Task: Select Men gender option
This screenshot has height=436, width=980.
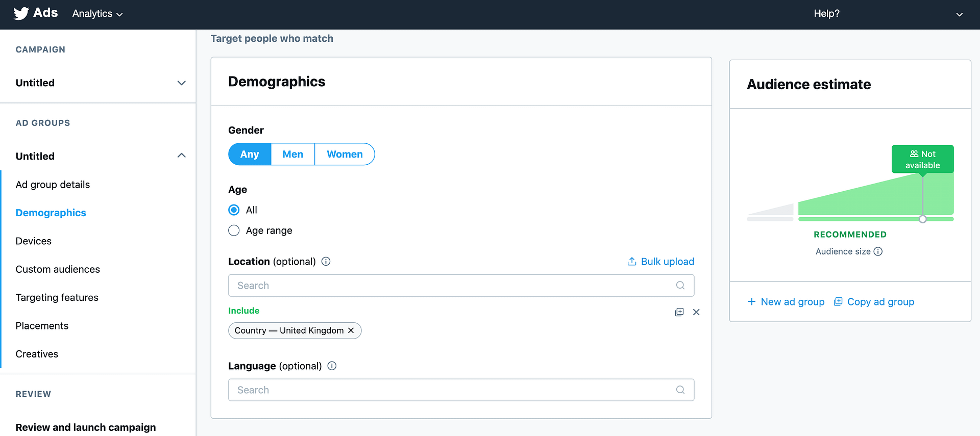Action: 293,154
